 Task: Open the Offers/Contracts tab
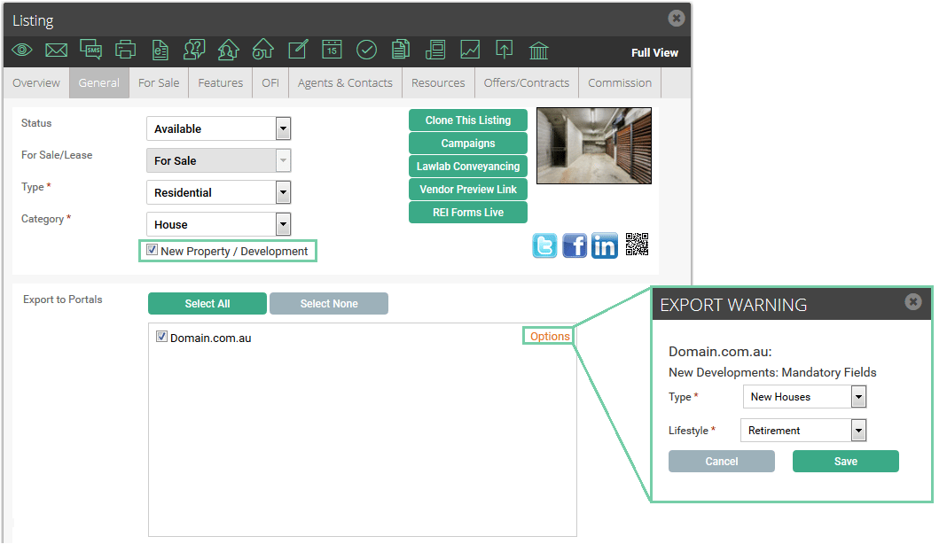tap(527, 82)
